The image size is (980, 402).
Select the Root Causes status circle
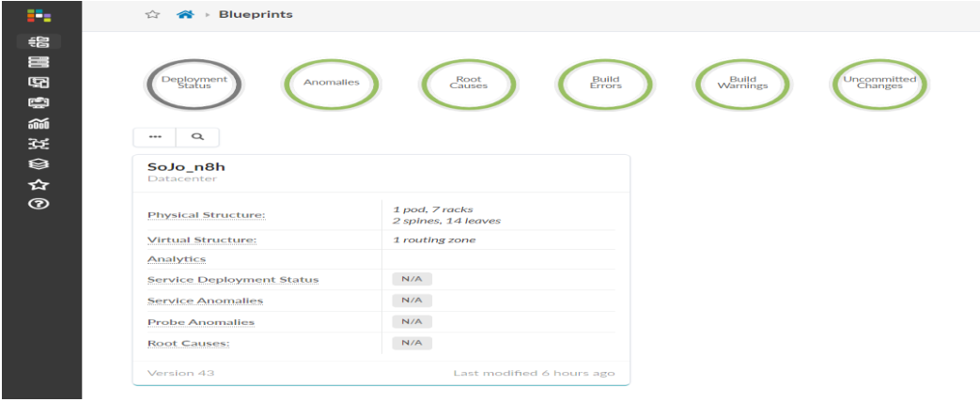469,84
